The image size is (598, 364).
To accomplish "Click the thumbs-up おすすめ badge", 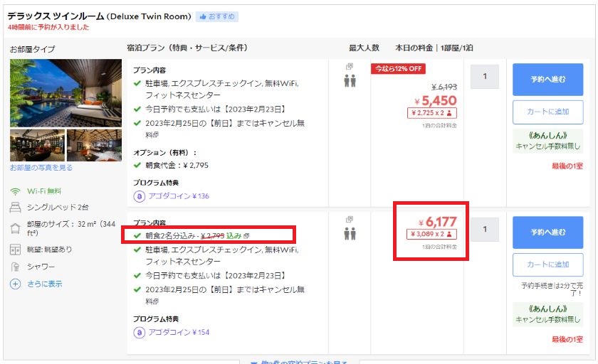I will coord(217,16).
